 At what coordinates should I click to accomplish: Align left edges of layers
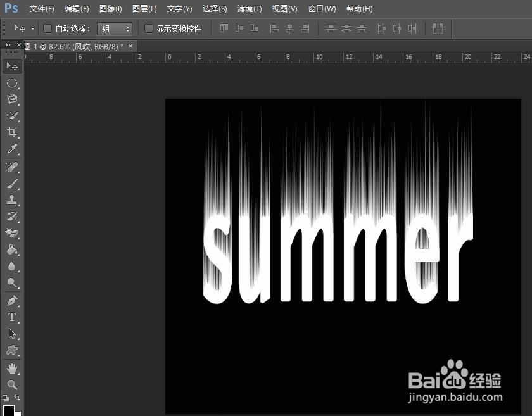pyautogui.click(x=274, y=28)
